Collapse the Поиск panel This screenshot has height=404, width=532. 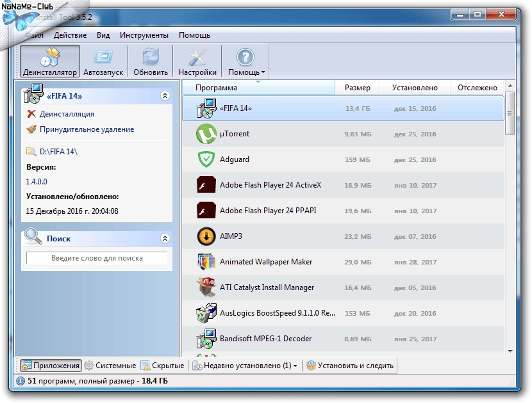(x=165, y=239)
